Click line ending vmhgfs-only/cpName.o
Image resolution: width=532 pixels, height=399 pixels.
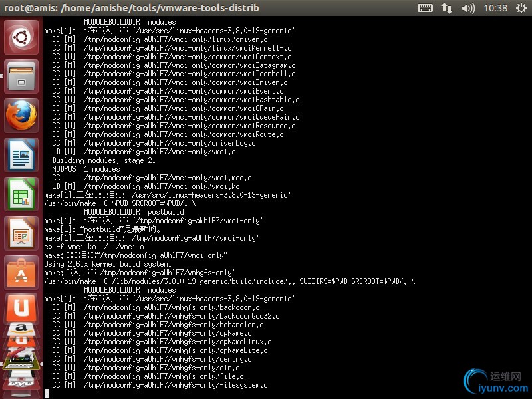(x=152, y=333)
